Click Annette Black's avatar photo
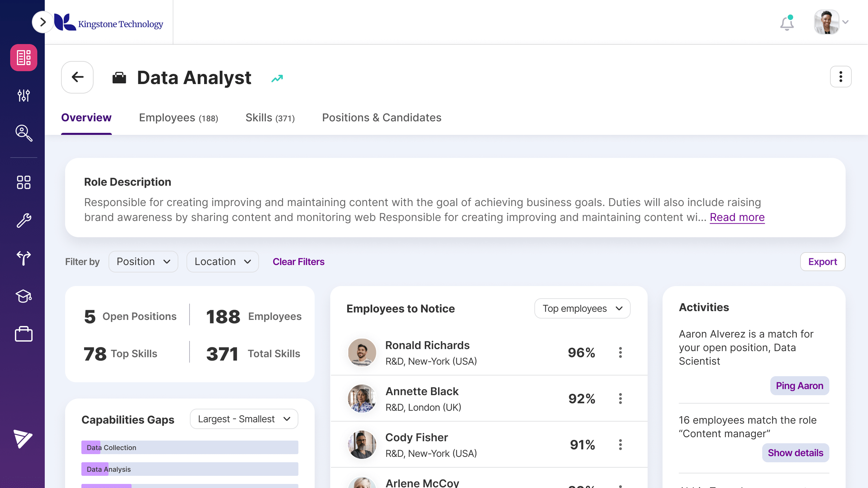The image size is (868, 488). pos(362,399)
